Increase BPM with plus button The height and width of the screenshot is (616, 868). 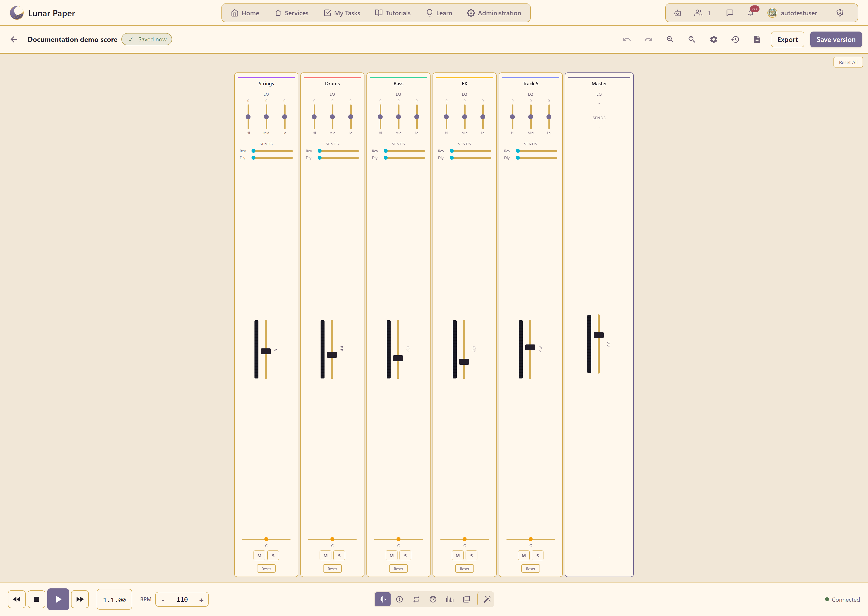click(x=201, y=600)
